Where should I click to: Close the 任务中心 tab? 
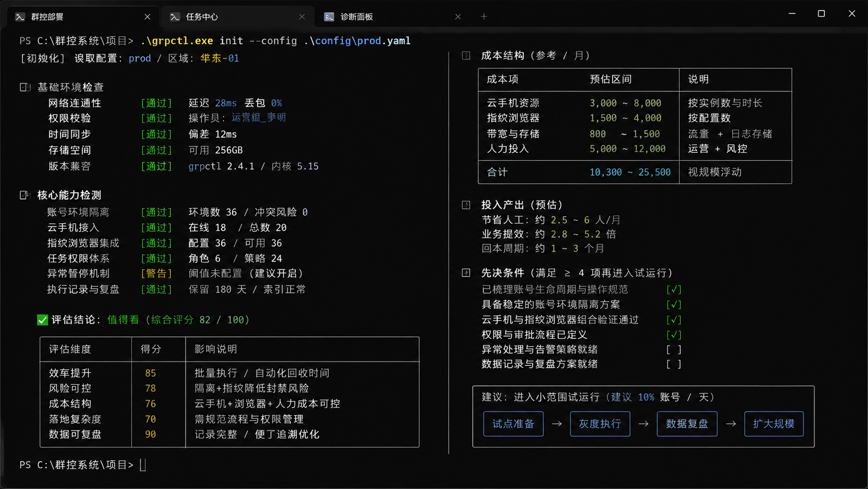tap(302, 17)
